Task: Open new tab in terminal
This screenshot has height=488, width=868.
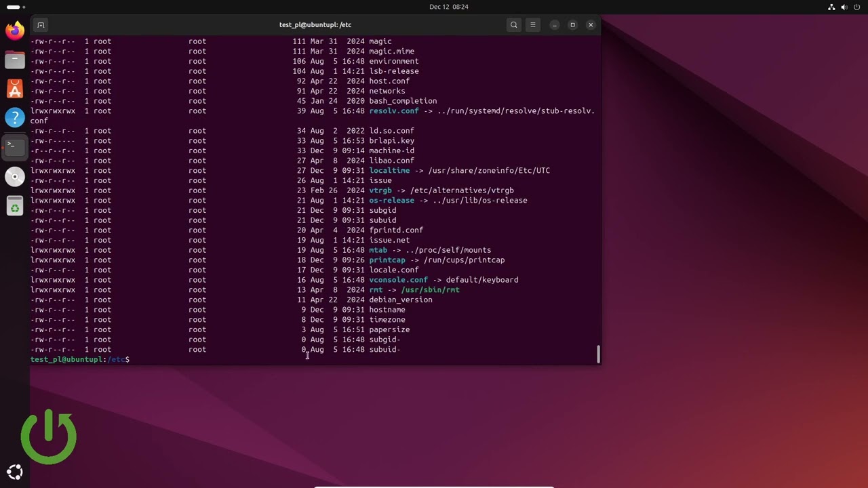Action: [41, 25]
